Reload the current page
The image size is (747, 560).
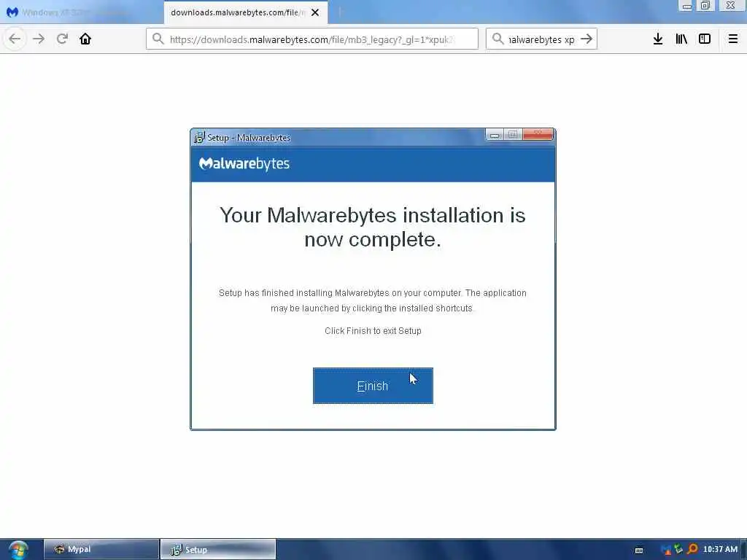tap(62, 39)
